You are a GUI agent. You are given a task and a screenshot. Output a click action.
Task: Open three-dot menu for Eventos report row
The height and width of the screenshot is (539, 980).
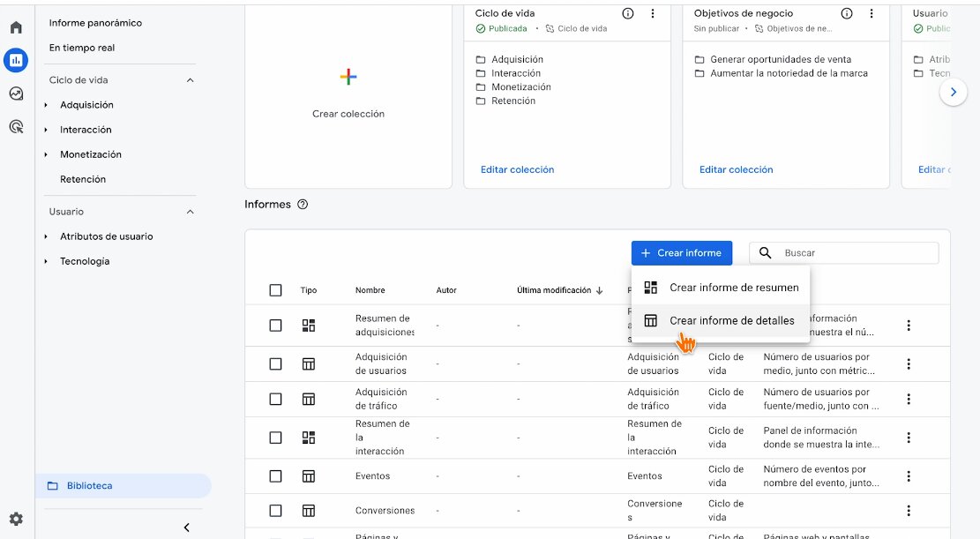[x=909, y=476]
